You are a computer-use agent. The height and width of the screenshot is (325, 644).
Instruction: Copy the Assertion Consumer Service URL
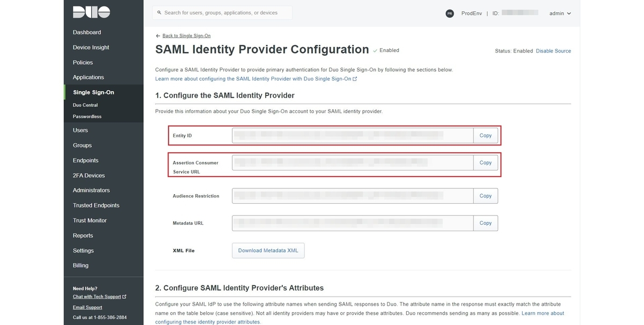click(486, 162)
